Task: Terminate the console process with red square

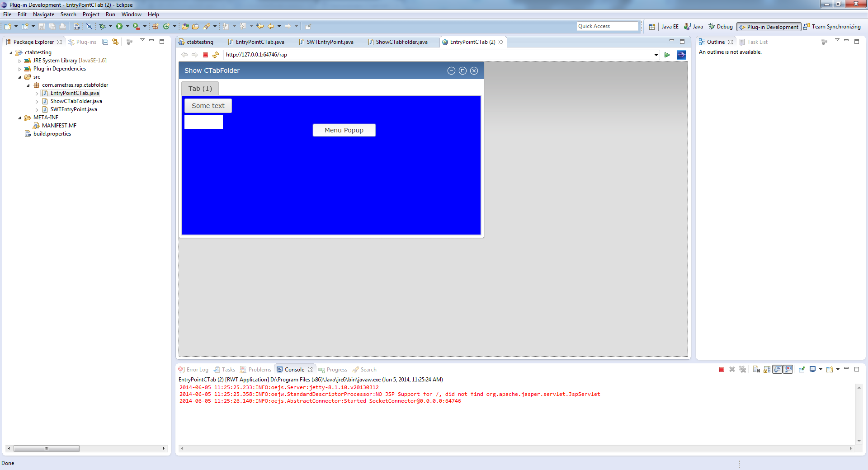Action: pyautogui.click(x=722, y=369)
